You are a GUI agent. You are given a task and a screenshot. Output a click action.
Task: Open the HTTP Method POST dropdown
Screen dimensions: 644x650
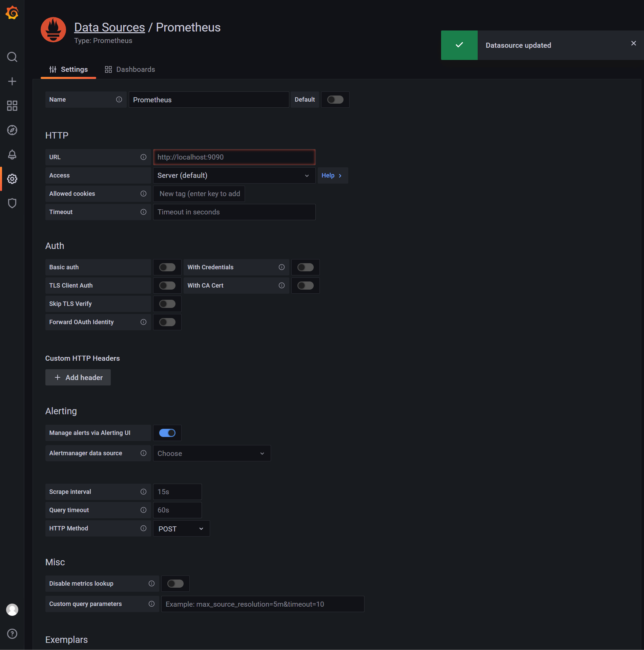[182, 528]
